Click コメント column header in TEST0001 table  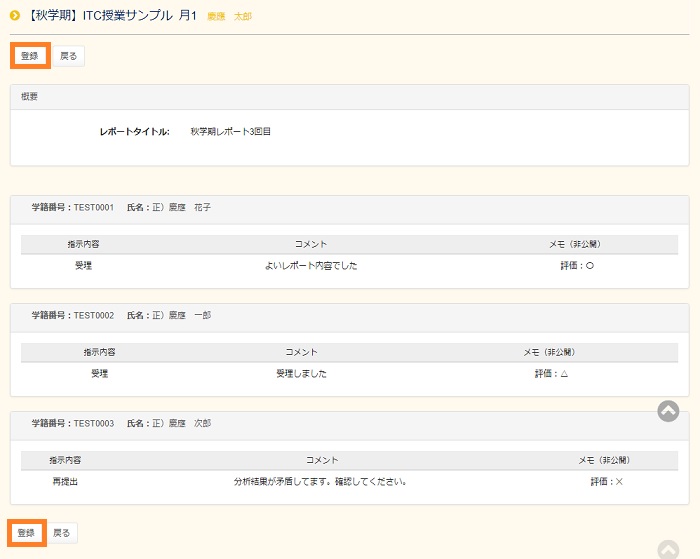point(311,244)
